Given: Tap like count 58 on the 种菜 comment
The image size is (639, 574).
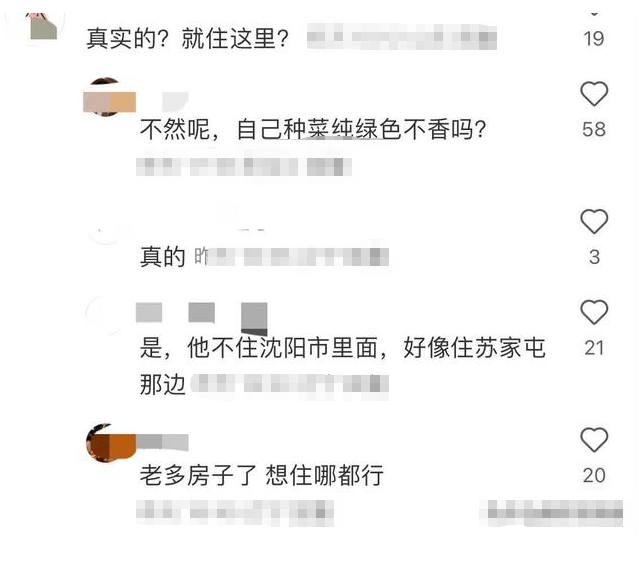Looking at the screenshot, I should pos(594,130).
